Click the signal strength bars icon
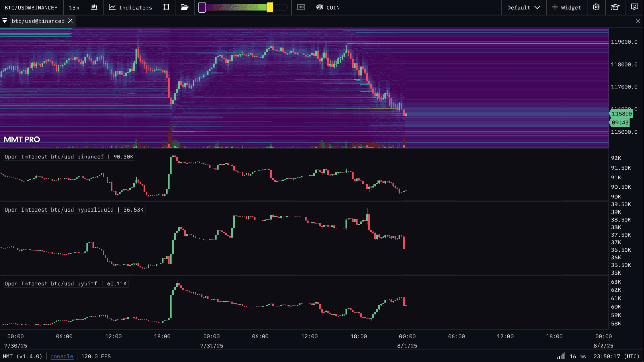The image size is (644, 362). (x=561, y=356)
